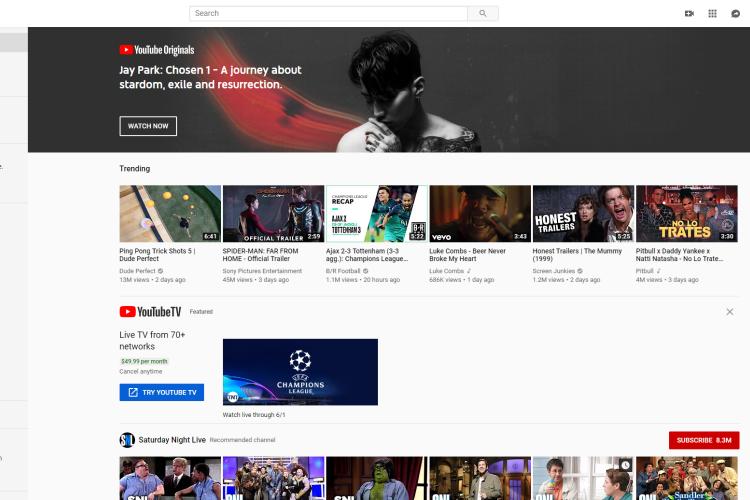Open the Screen Junkies channel link
This screenshot has height=500, width=750.
[x=554, y=271]
